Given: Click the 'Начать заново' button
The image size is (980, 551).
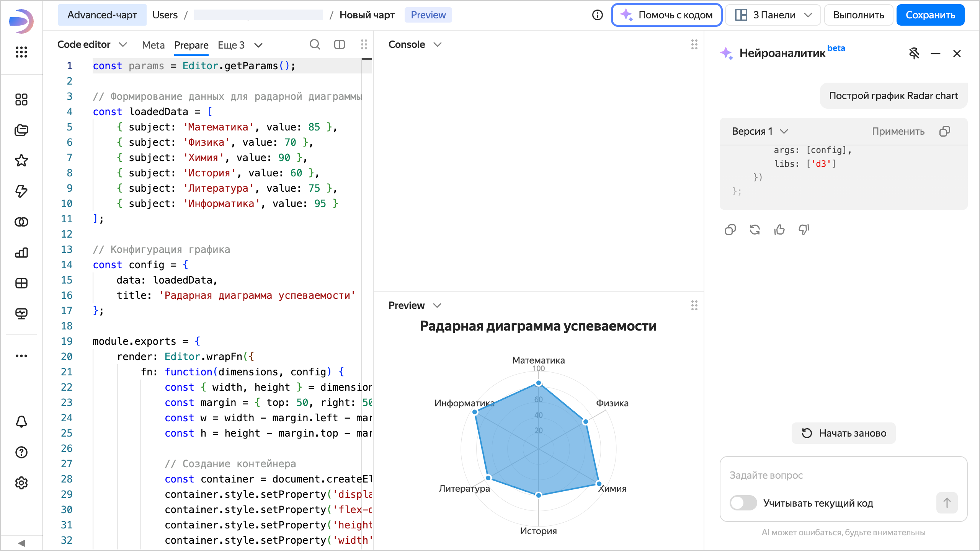Looking at the screenshot, I should (844, 433).
